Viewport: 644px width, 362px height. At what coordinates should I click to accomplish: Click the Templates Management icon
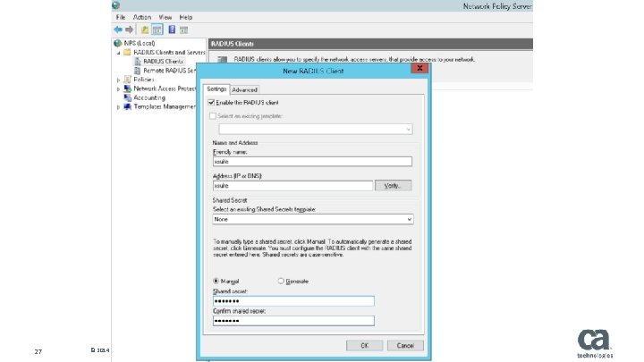[127, 106]
